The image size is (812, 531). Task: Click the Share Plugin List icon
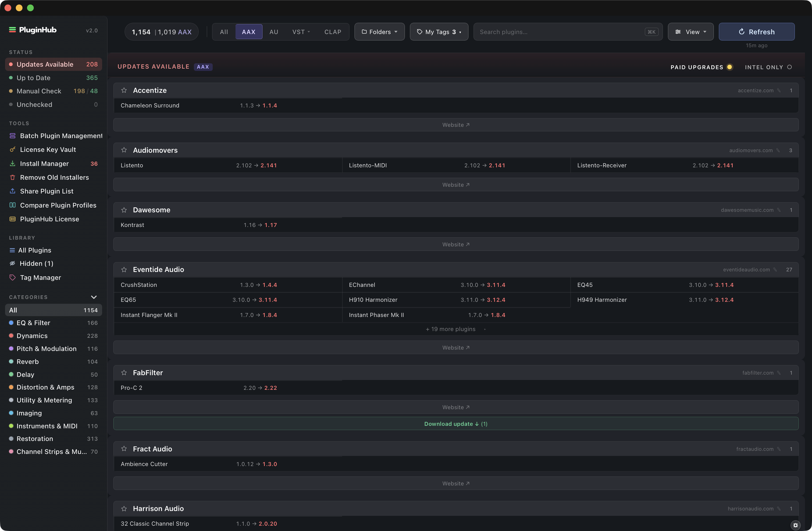point(13,191)
